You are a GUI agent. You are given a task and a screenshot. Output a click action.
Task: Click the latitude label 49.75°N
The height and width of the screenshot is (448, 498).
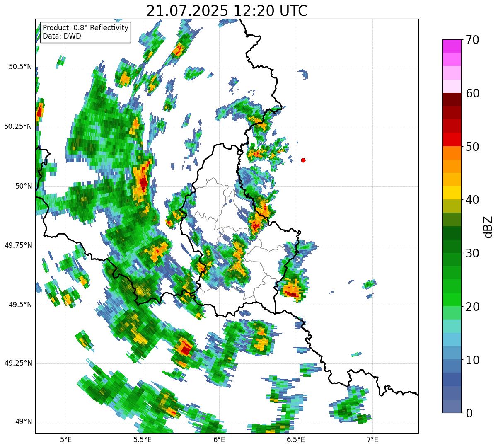tap(18, 245)
